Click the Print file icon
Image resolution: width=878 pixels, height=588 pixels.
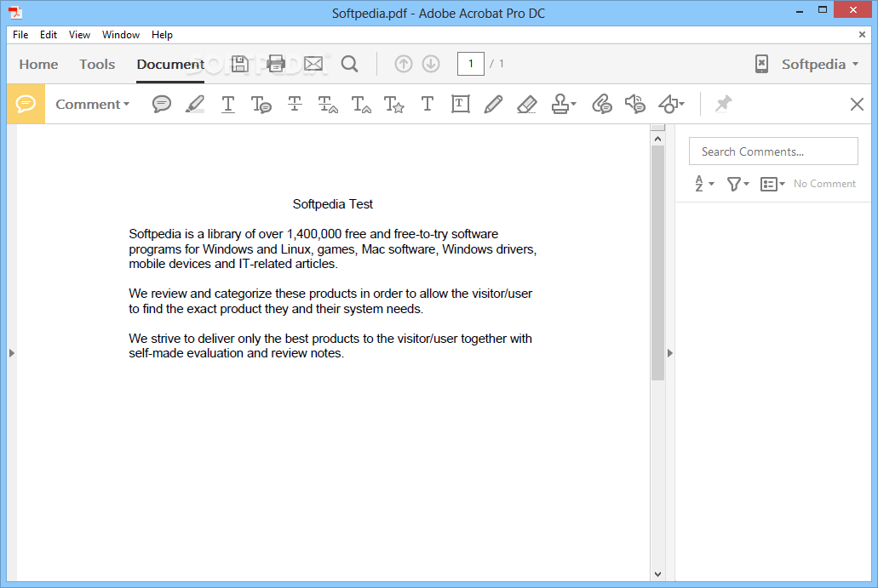click(x=276, y=64)
